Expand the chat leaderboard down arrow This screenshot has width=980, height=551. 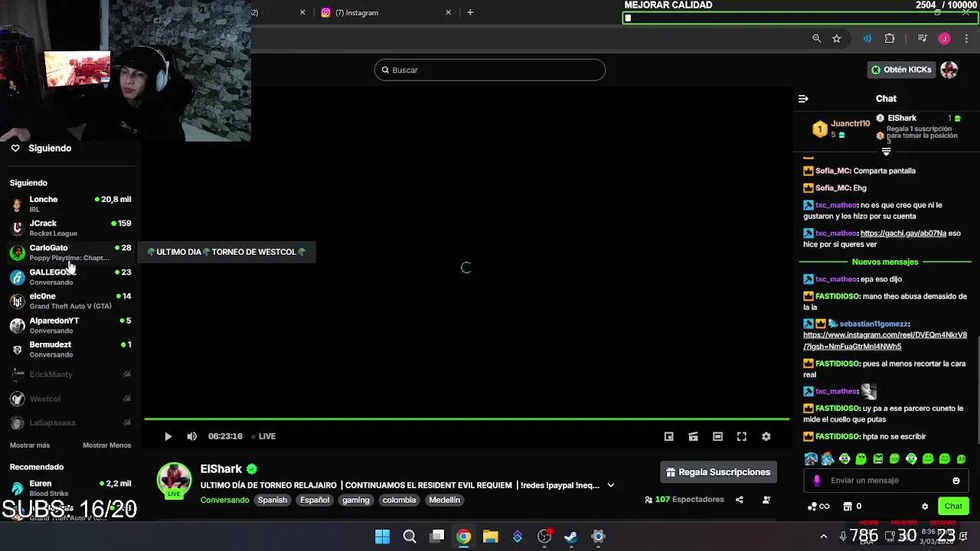[x=886, y=152]
